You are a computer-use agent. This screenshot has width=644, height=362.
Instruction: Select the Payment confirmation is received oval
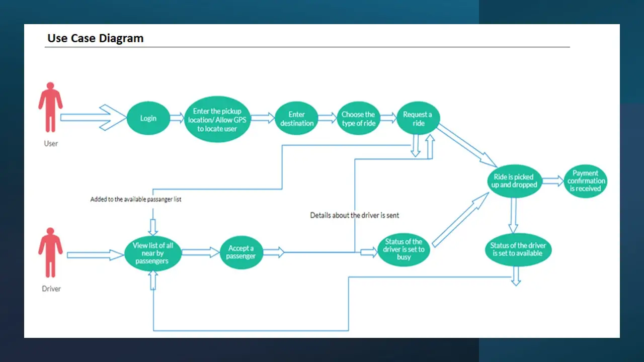click(586, 181)
